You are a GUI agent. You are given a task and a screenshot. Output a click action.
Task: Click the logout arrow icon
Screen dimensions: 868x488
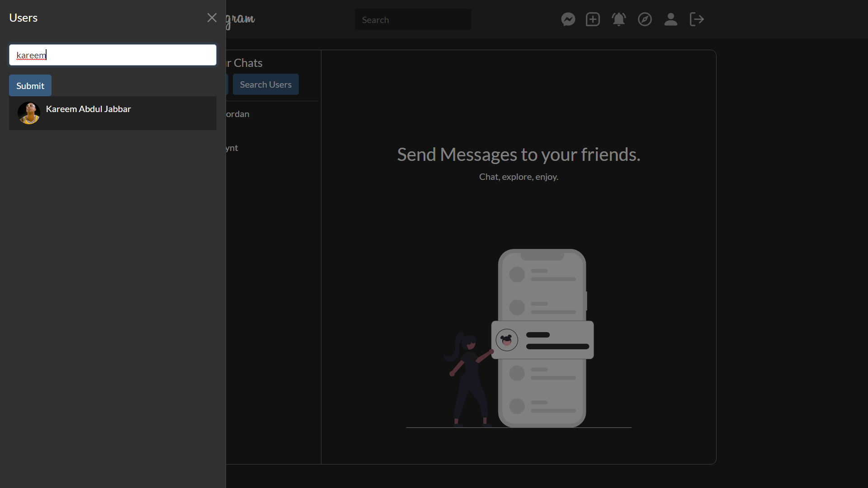[x=697, y=19]
